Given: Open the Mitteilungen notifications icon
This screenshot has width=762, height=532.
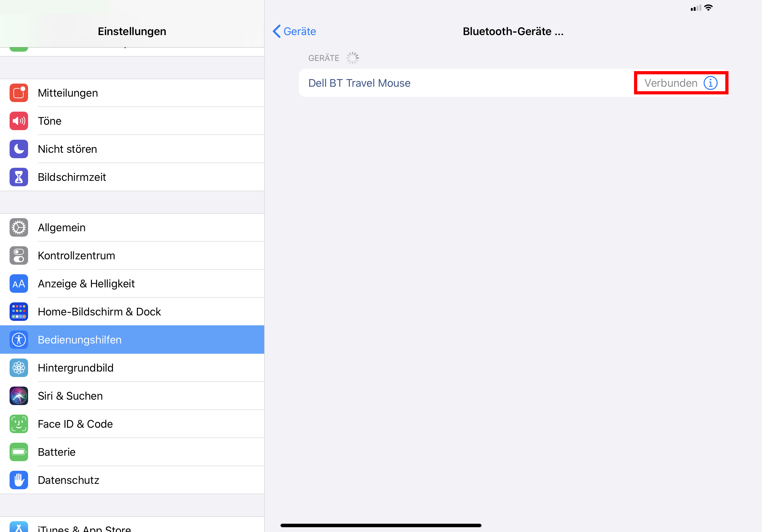Looking at the screenshot, I should (19, 93).
